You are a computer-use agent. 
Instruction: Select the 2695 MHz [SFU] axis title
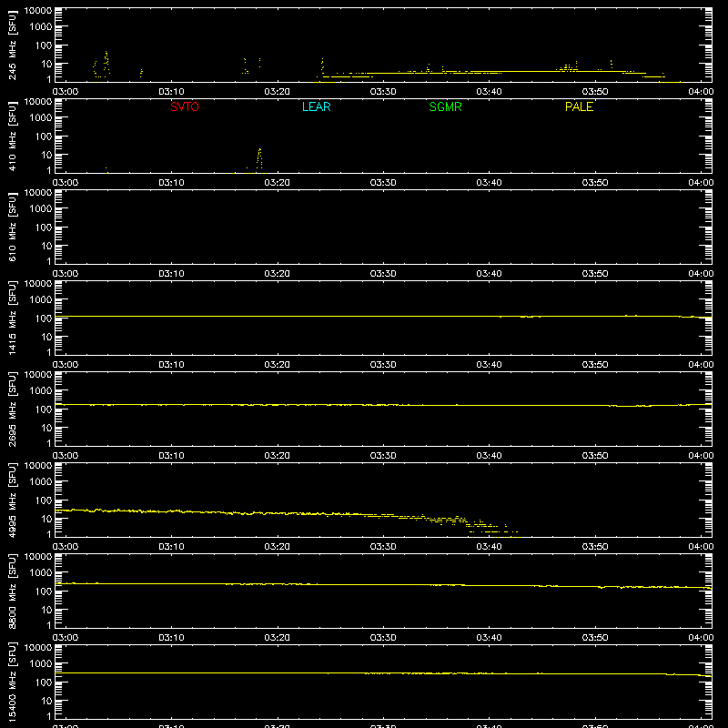coord(13,409)
